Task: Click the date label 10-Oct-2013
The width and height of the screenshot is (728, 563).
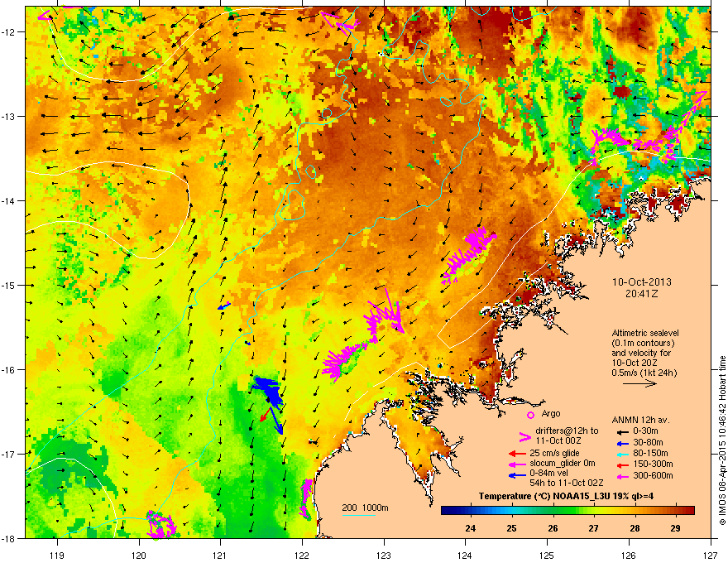Action: pyautogui.click(x=642, y=282)
